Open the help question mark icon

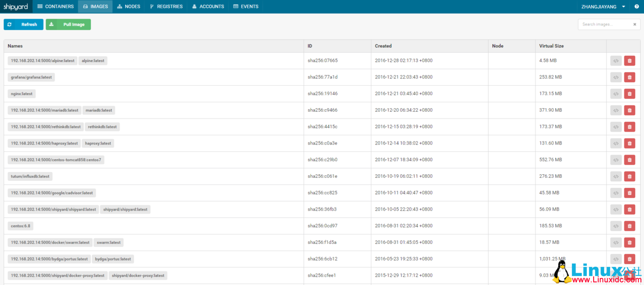637,7
